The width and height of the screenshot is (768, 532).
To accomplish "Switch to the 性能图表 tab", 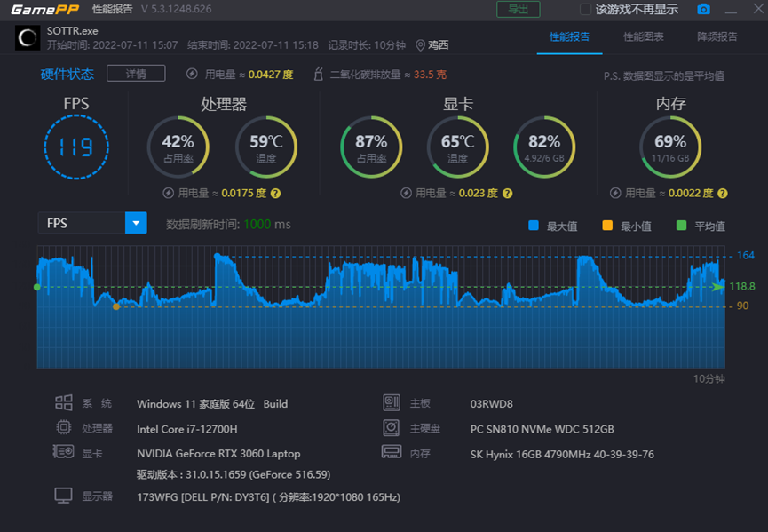I will (x=643, y=37).
